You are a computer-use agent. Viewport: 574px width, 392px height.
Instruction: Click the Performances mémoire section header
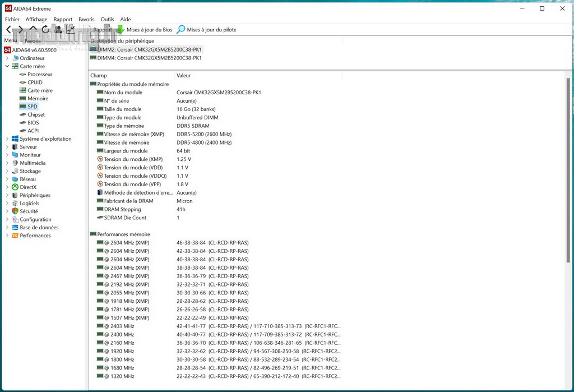pos(120,234)
